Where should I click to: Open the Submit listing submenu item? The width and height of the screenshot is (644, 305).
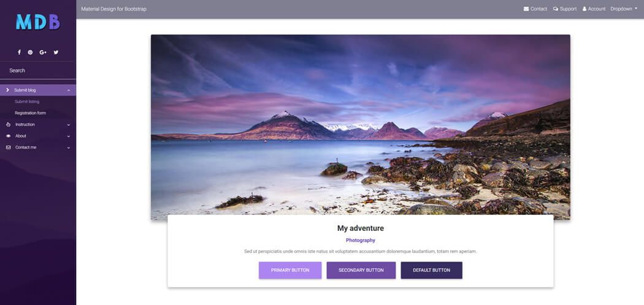[27, 101]
